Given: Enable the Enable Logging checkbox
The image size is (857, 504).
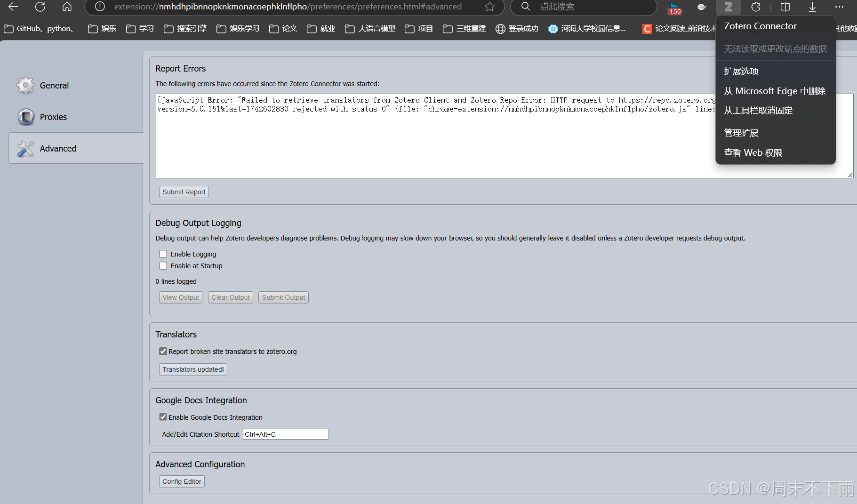Looking at the screenshot, I should pyautogui.click(x=163, y=254).
